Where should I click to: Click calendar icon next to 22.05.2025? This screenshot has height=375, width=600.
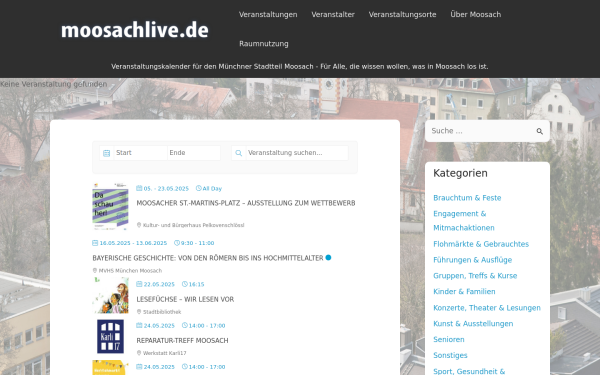[139, 284]
